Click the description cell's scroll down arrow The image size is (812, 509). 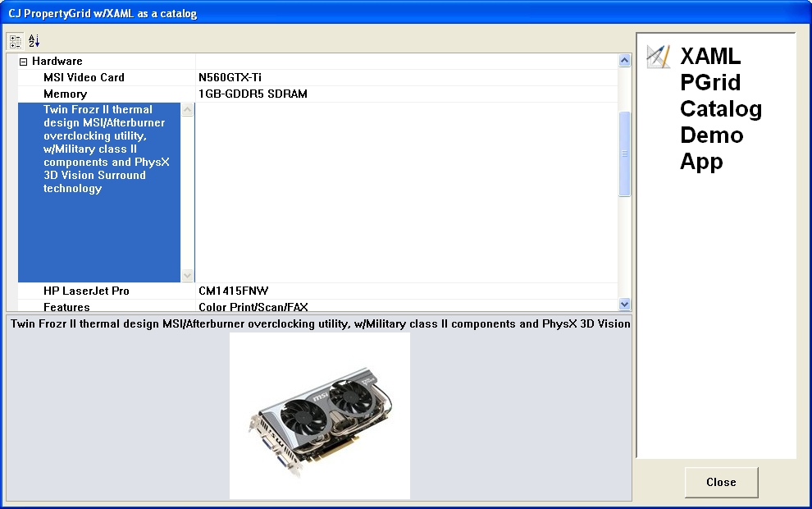coord(188,275)
